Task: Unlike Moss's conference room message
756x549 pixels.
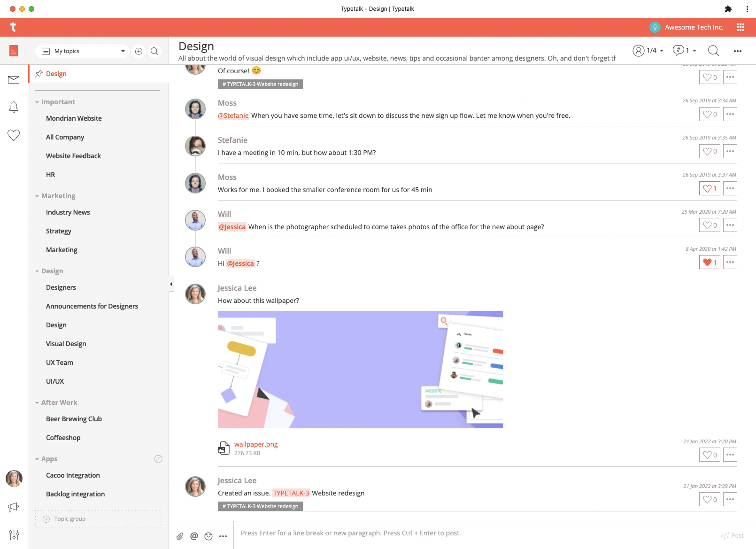Action: click(710, 188)
